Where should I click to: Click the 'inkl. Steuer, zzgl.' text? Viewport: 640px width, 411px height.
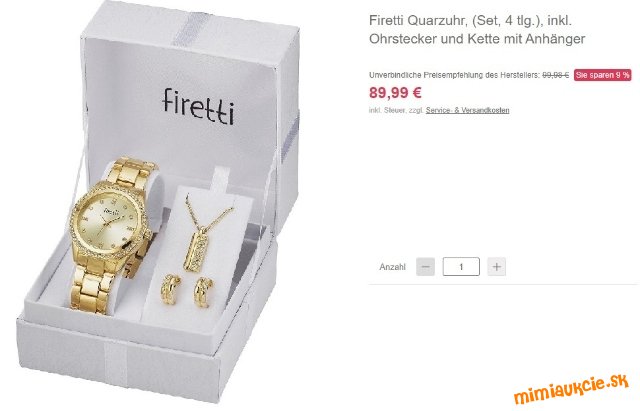[396, 110]
